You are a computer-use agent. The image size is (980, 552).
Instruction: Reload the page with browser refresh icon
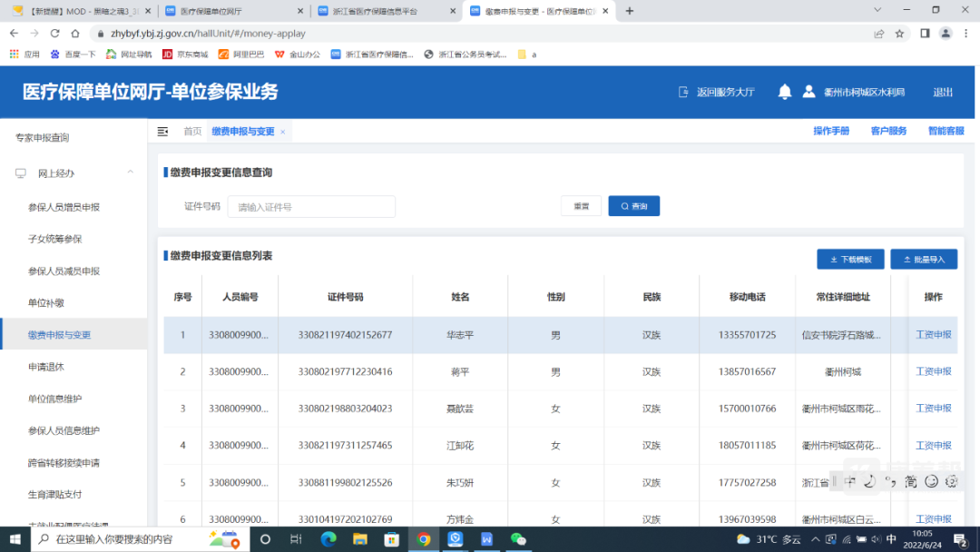coord(55,33)
